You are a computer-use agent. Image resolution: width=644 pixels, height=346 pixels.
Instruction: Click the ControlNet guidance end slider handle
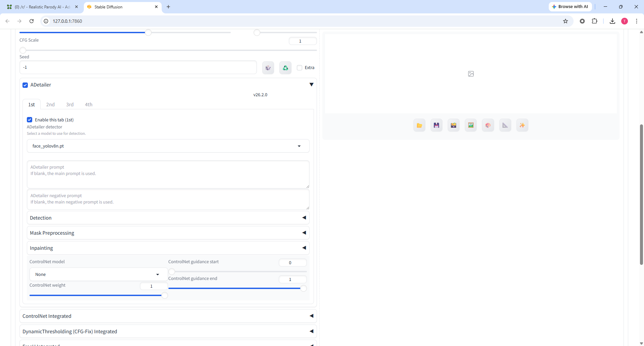pos(304,288)
